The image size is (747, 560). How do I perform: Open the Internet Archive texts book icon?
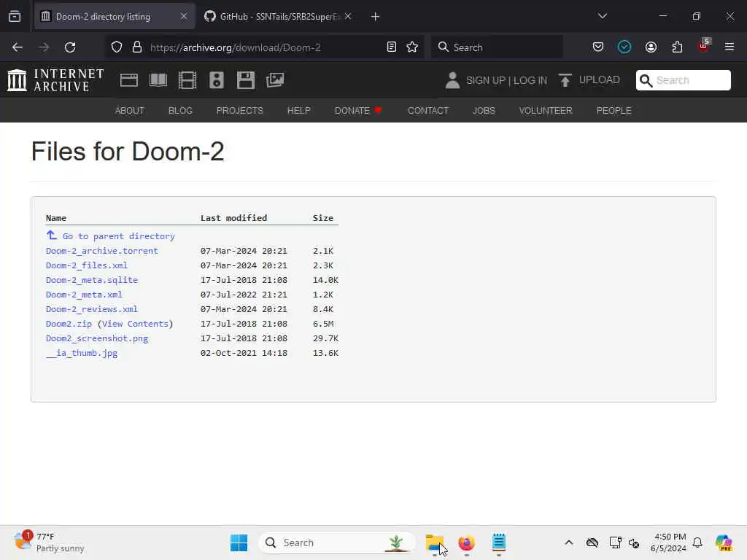pos(158,80)
